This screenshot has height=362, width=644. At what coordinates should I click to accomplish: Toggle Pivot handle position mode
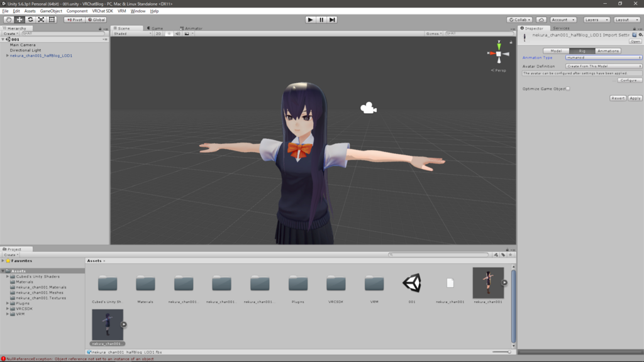(74, 19)
